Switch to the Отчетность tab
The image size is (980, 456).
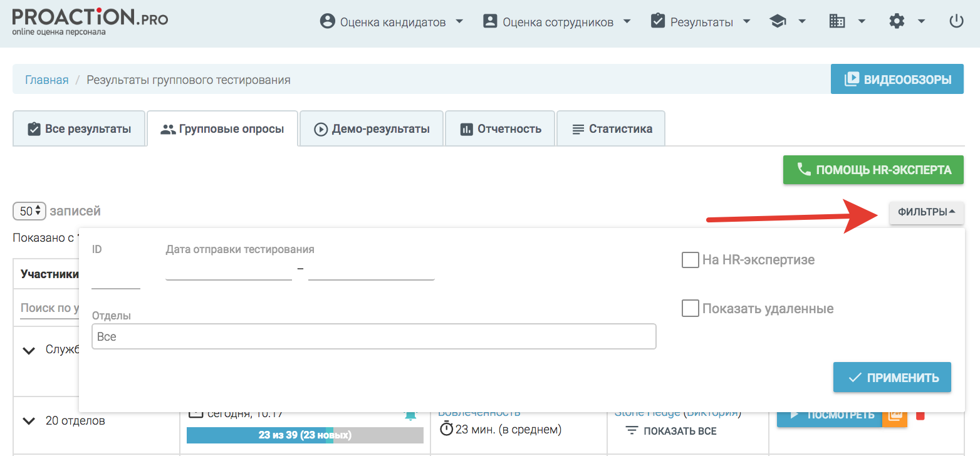click(500, 129)
